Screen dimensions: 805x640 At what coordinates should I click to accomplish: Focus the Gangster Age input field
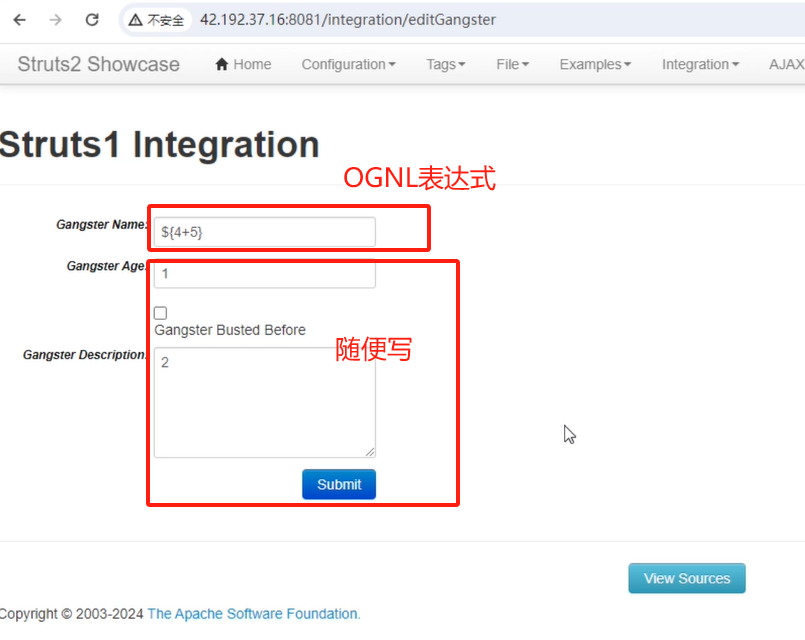264,274
